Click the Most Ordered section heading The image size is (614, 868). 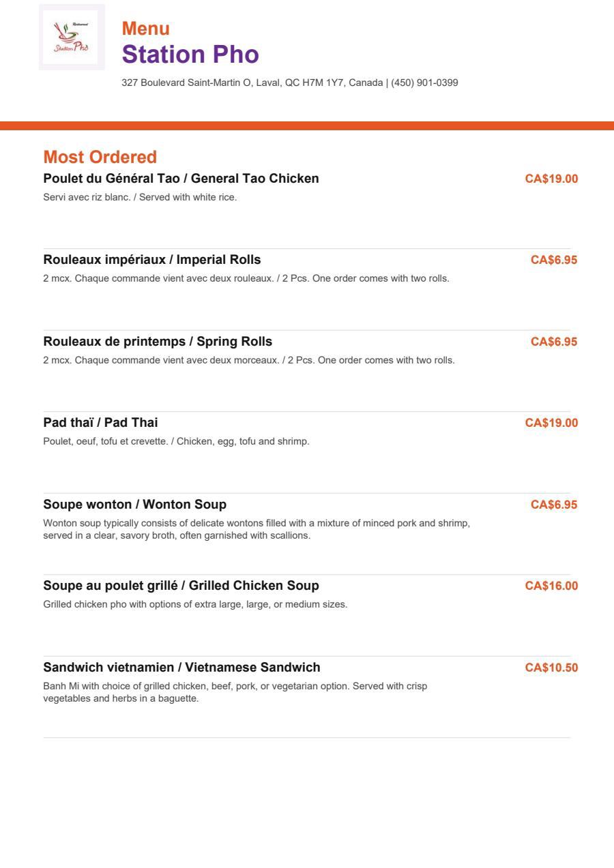100,157
